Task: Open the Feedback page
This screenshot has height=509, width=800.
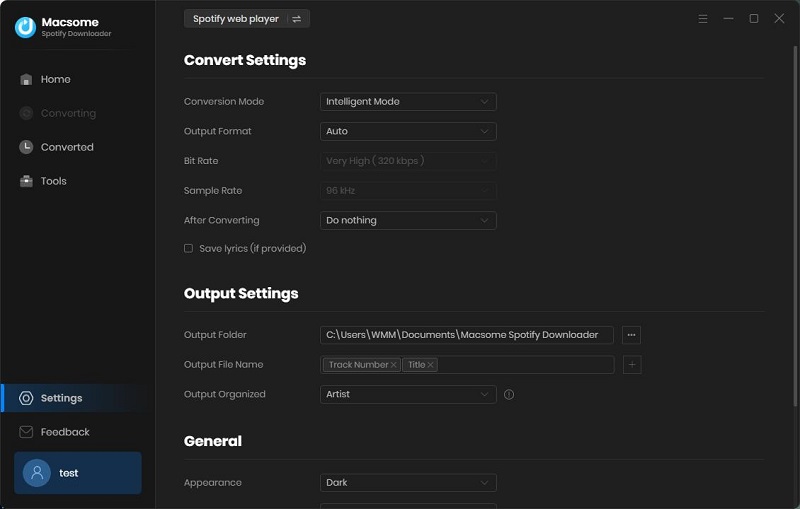Action: coord(65,432)
